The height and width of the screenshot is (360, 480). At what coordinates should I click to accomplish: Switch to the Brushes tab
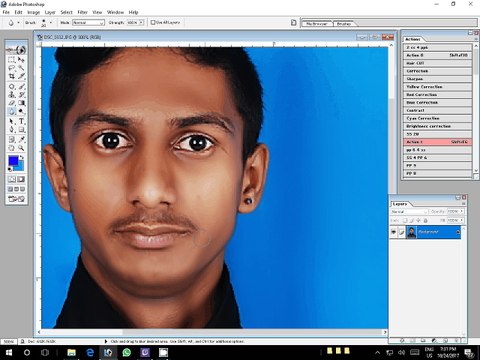(x=344, y=24)
